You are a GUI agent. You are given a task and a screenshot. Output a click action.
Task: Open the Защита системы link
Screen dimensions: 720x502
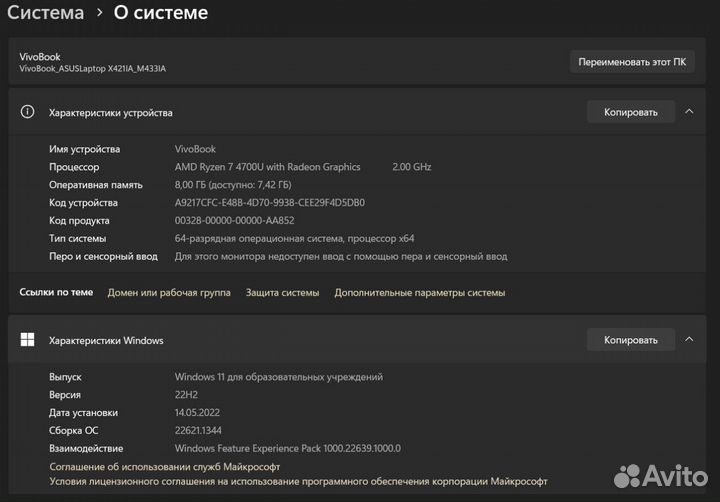click(x=282, y=293)
